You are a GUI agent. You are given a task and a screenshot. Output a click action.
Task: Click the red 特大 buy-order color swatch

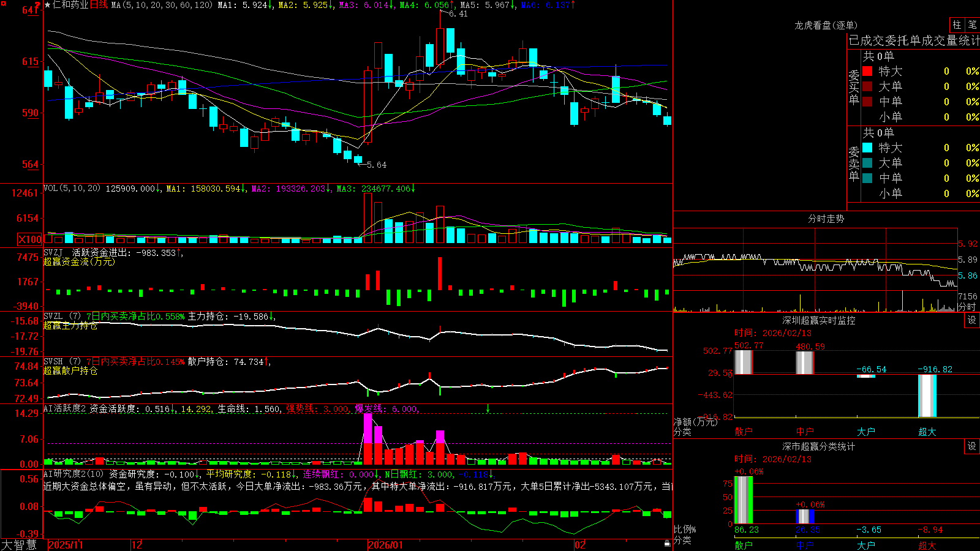pyautogui.click(x=867, y=71)
